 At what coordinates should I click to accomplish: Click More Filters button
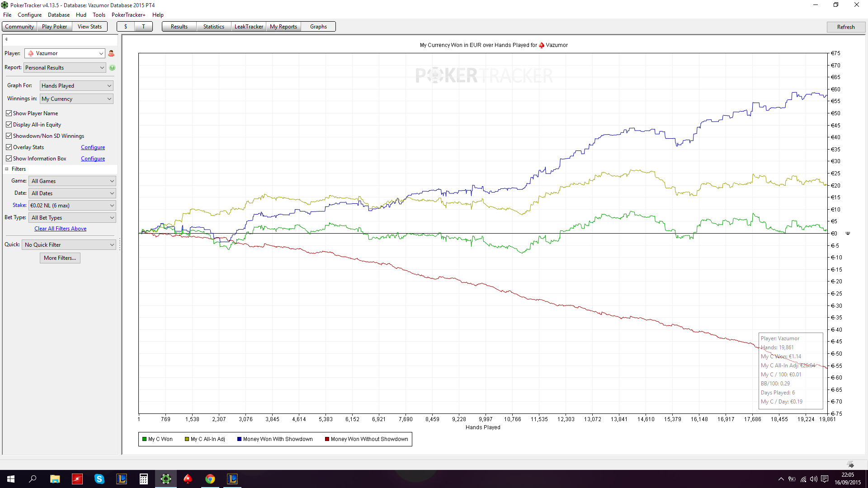(x=60, y=258)
